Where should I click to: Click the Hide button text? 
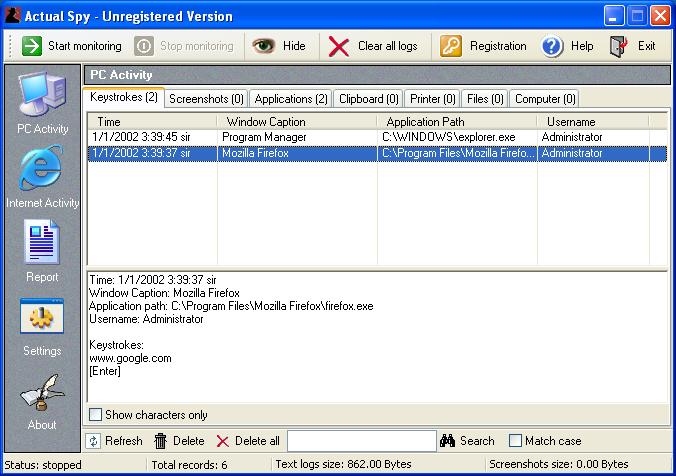point(294,46)
